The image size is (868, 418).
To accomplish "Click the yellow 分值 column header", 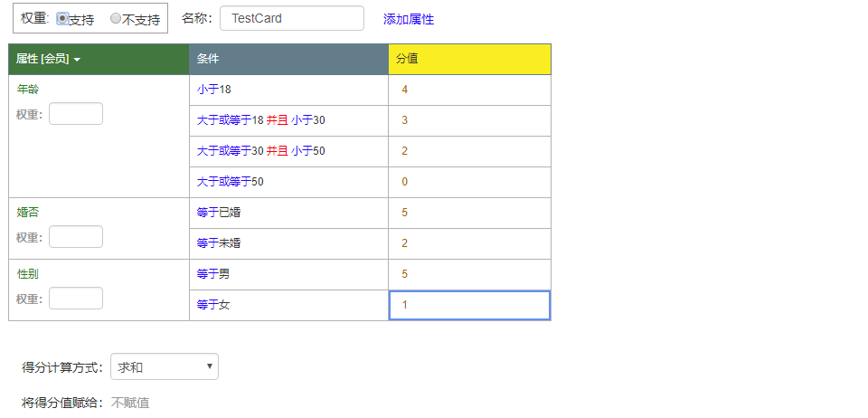I will coord(469,59).
